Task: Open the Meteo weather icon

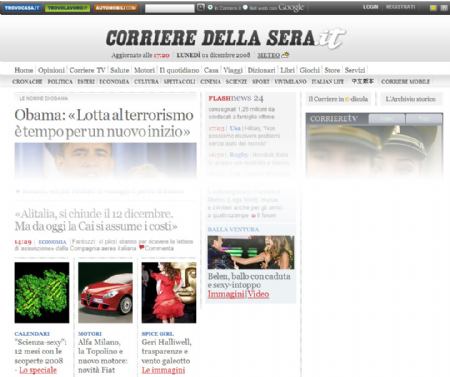Action: (285, 55)
